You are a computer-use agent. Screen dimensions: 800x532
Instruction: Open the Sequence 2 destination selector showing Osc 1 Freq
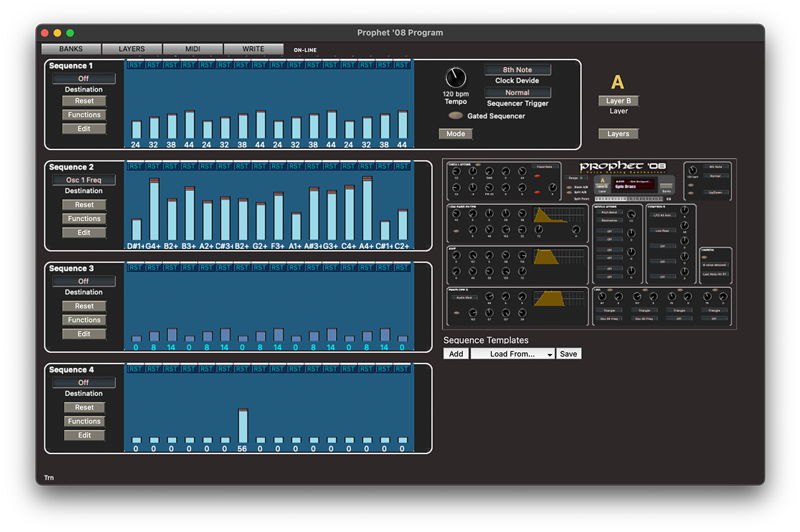[84, 179]
